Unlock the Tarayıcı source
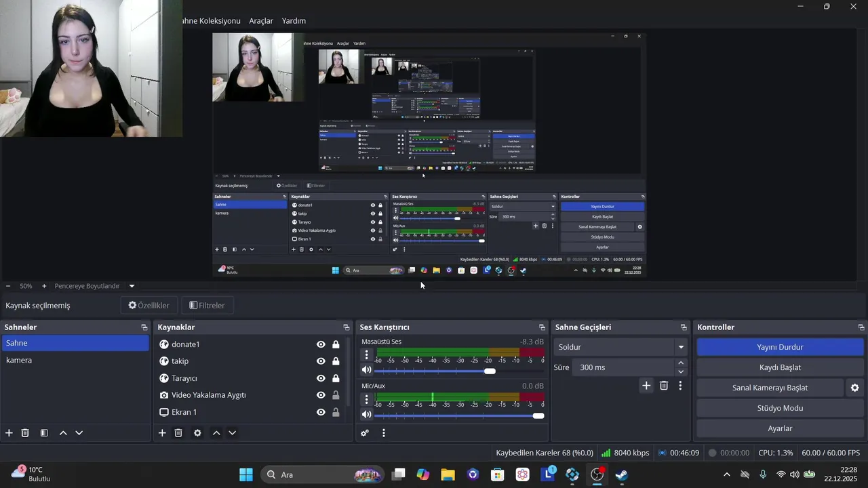This screenshot has height=488, width=868. (x=336, y=378)
